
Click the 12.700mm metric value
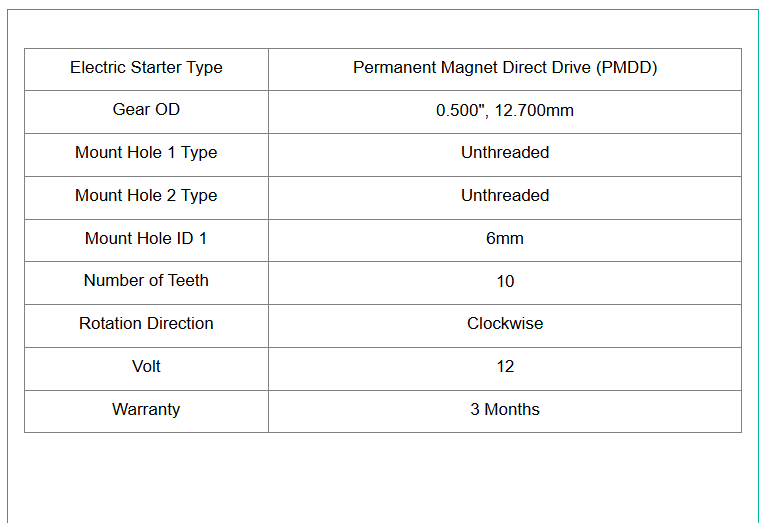pos(535,111)
